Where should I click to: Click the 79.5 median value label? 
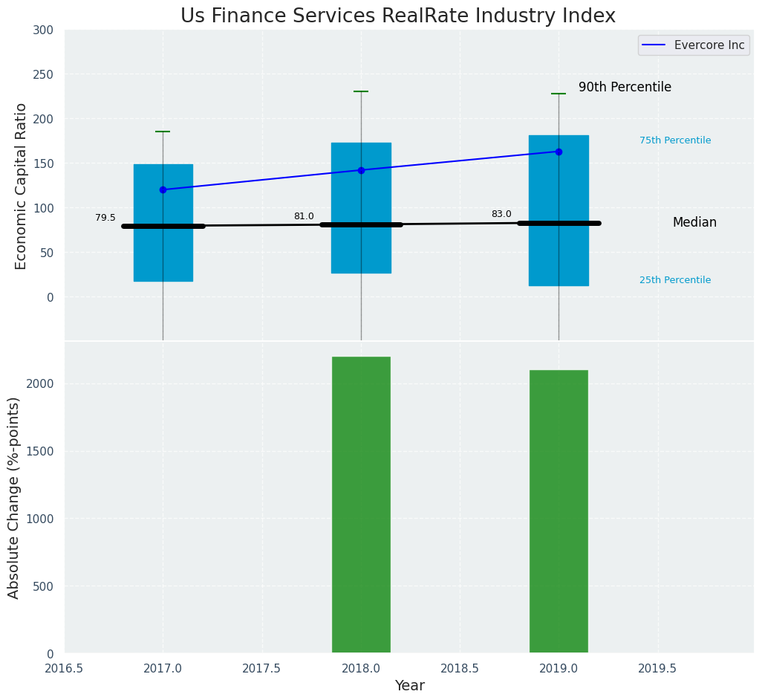pyautogui.click(x=105, y=218)
